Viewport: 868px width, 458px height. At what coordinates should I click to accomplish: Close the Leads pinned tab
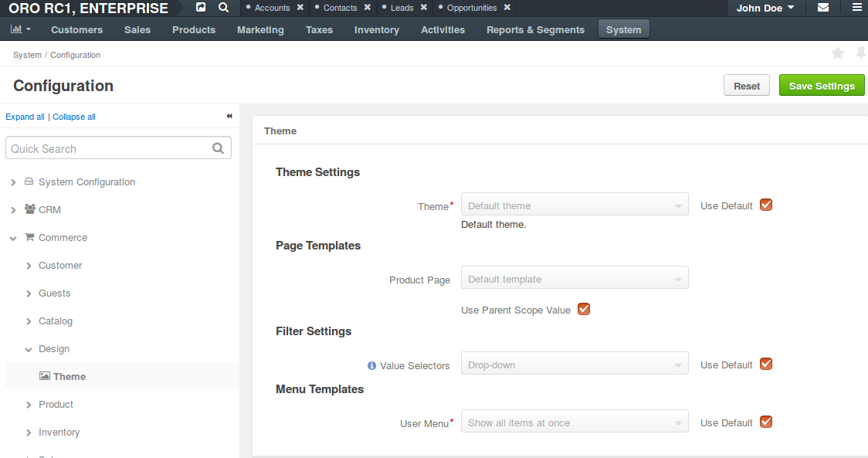point(423,7)
